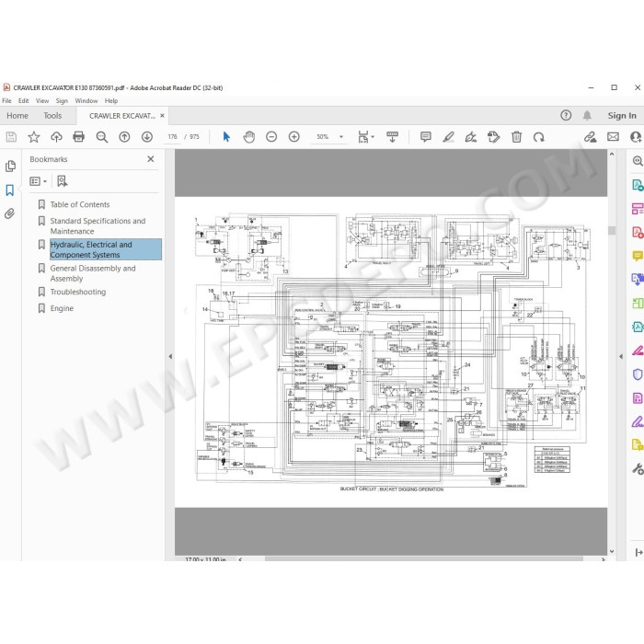Open the Help menu

(x=111, y=100)
